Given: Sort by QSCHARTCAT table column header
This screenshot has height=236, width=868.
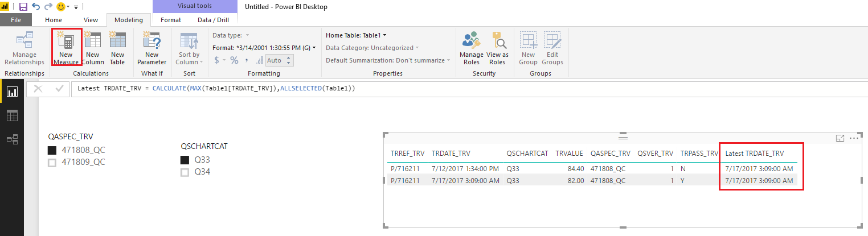Looking at the screenshot, I should (527, 154).
